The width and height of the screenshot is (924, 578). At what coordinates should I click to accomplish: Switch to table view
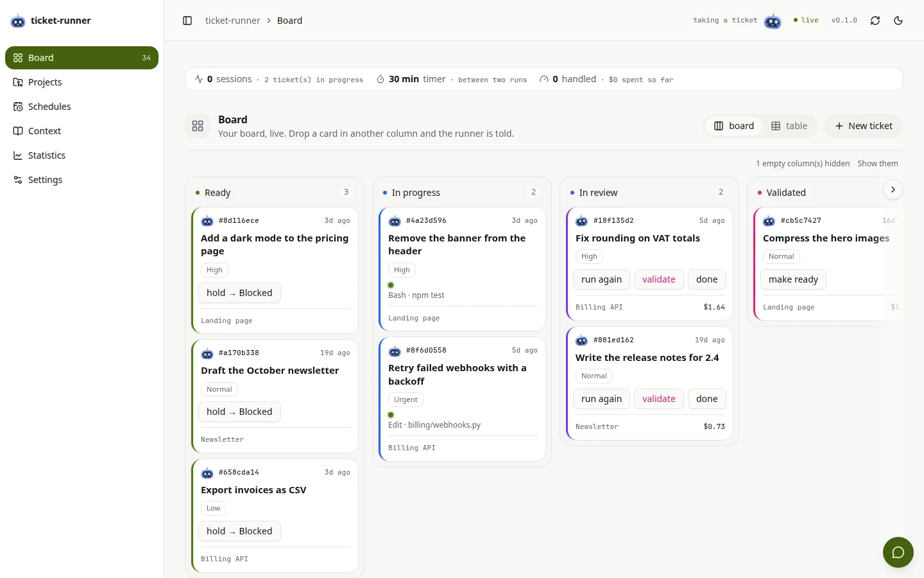(x=789, y=126)
